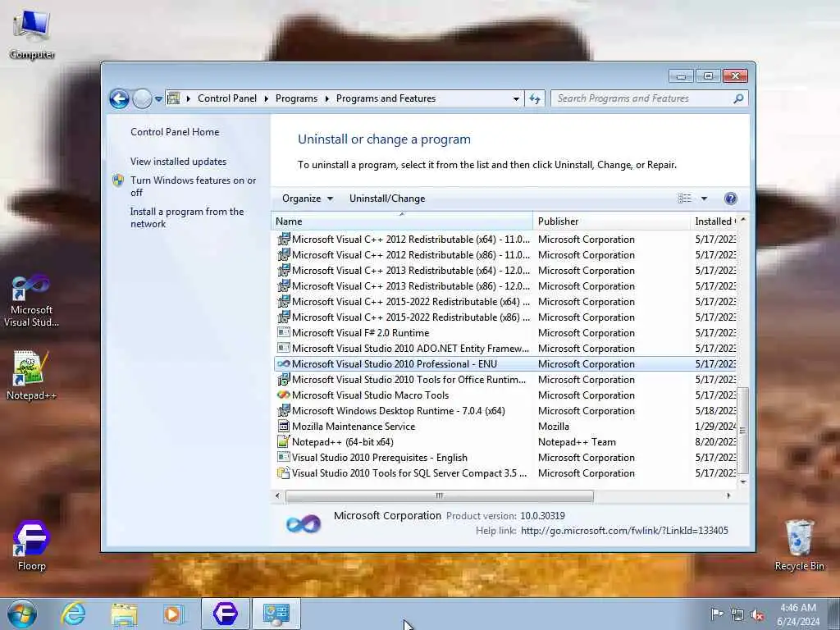Viewport: 840px width, 630px height.
Task: Click the horizontal scrollbar left arrow
Action: click(x=277, y=495)
